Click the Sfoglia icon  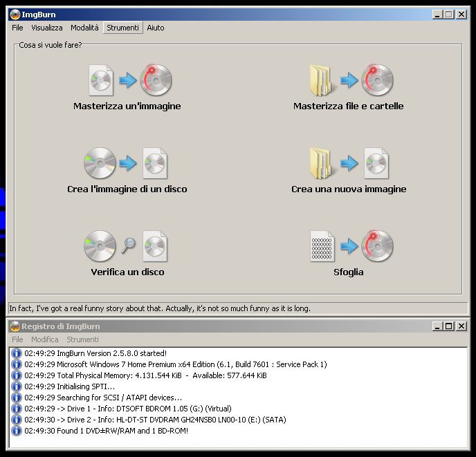[x=348, y=246]
